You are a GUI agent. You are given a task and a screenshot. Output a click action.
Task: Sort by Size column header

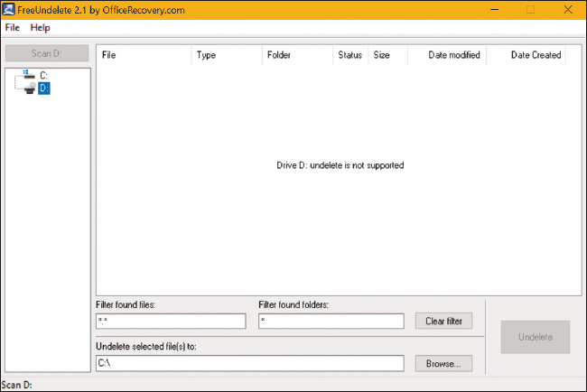[383, 55]
